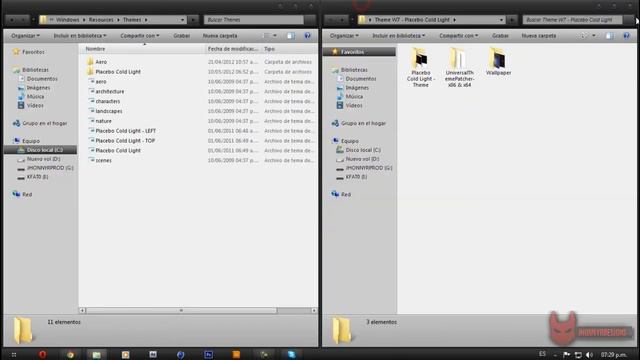This screenshot has width=640, height=360.
Task: Click Windows in the left address breadcrumb
Action: click(x=67, y=20)
